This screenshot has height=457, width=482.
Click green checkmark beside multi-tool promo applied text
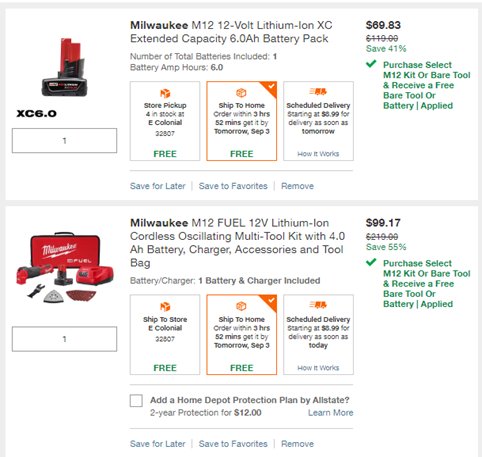pyautogui.click(x=371, y=262)
